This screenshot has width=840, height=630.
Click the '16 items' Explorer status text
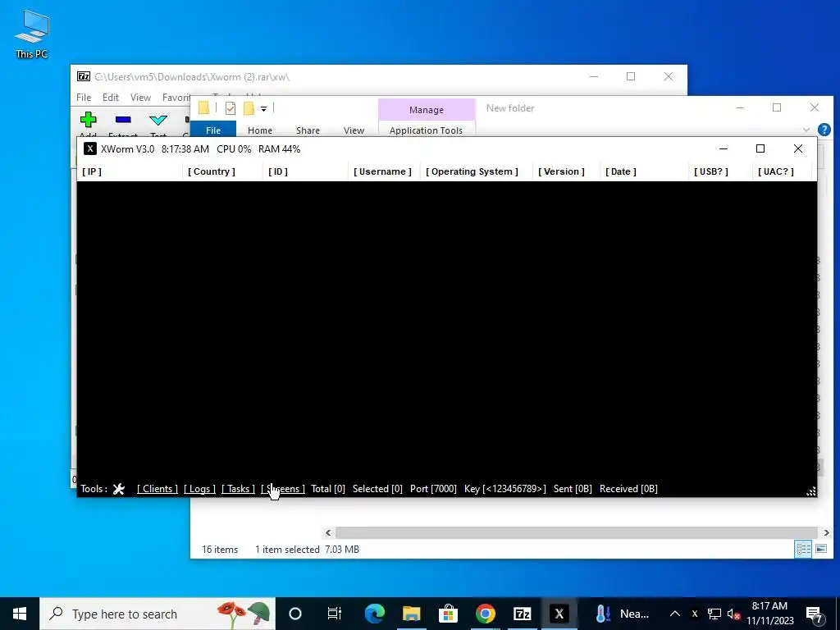click(220, 549)
